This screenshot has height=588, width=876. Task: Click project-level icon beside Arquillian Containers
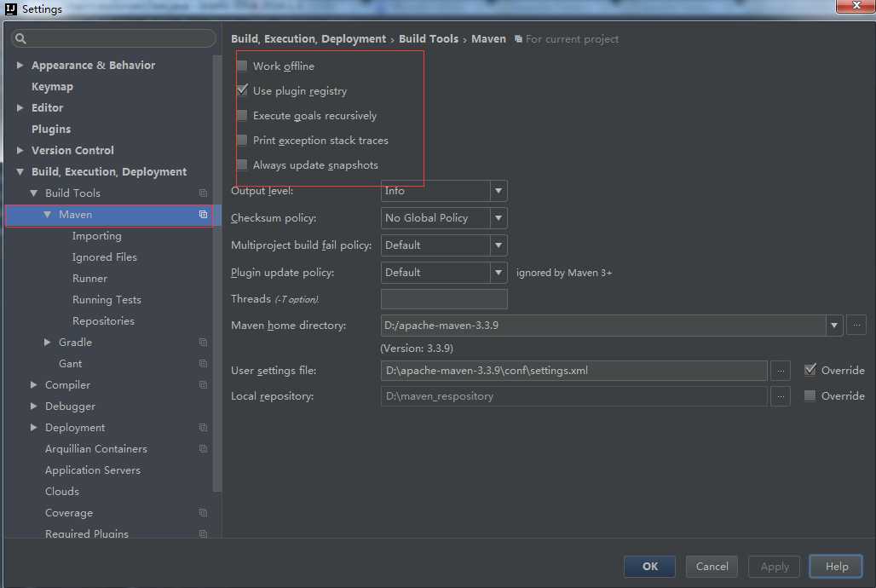click(204, 449)
